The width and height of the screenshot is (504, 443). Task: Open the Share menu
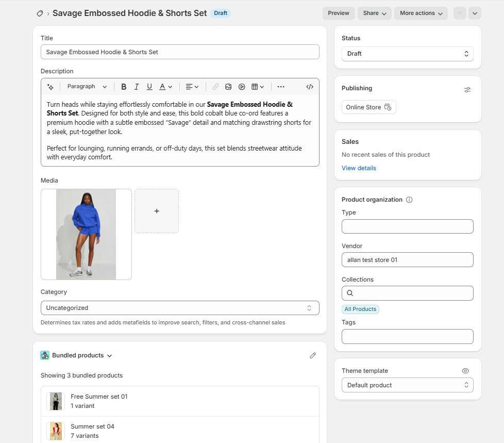point(374,13)
